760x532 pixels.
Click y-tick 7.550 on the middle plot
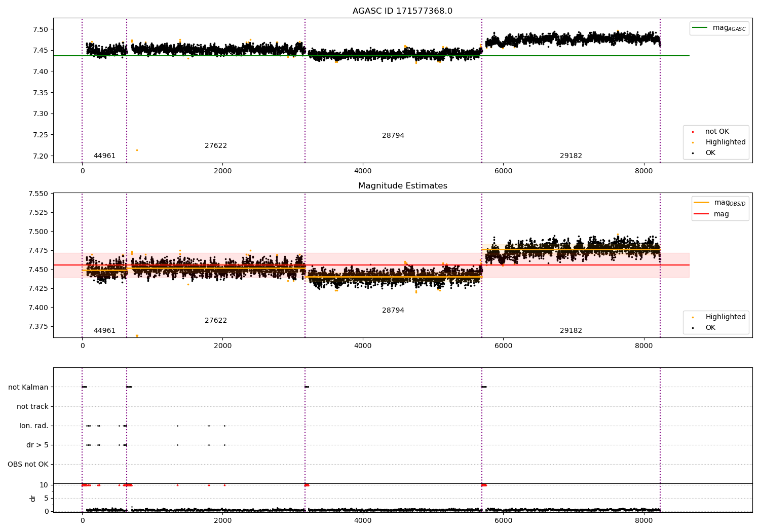point(39,194)
